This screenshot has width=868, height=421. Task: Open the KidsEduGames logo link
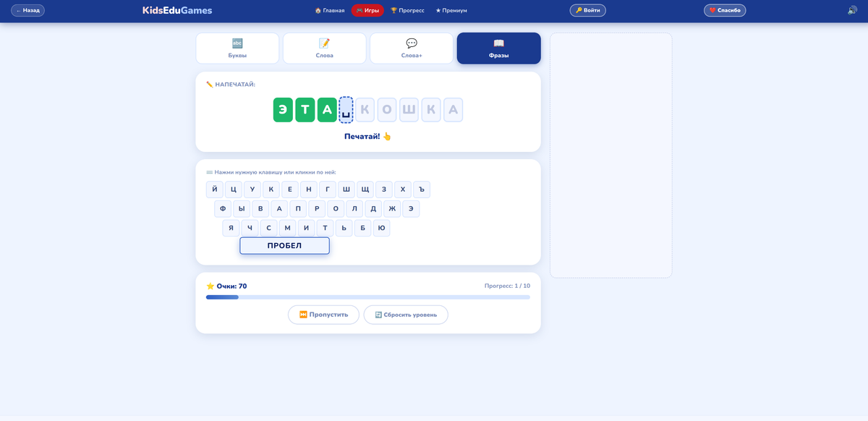(177, 10)
